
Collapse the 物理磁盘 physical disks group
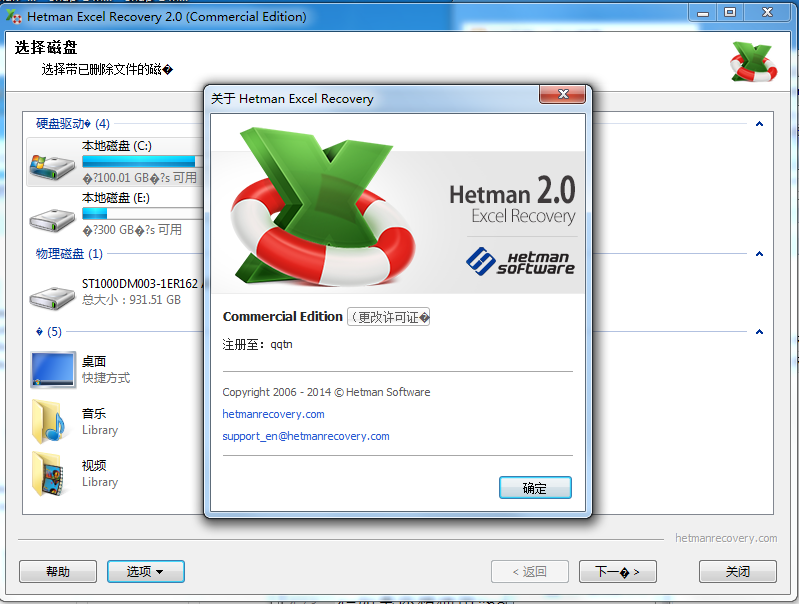point(759,254)
